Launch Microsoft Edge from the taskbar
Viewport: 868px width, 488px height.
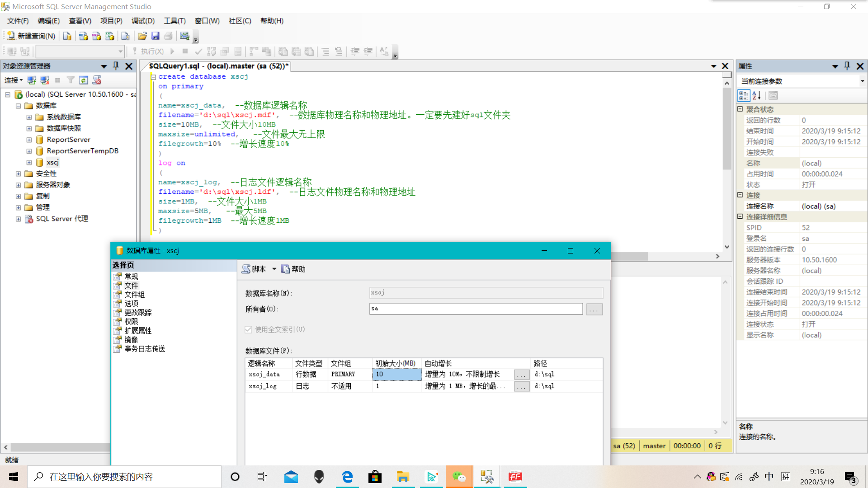(x=347, y=477)
